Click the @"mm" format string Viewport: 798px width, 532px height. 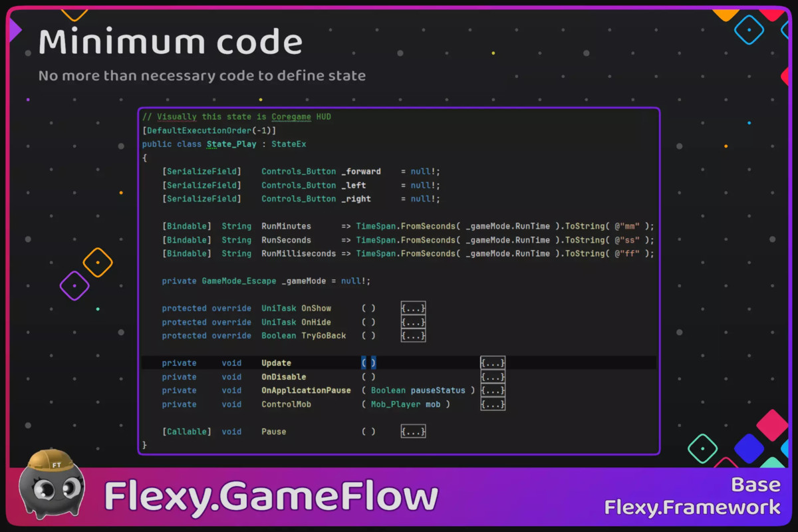[x=627, y=226]
